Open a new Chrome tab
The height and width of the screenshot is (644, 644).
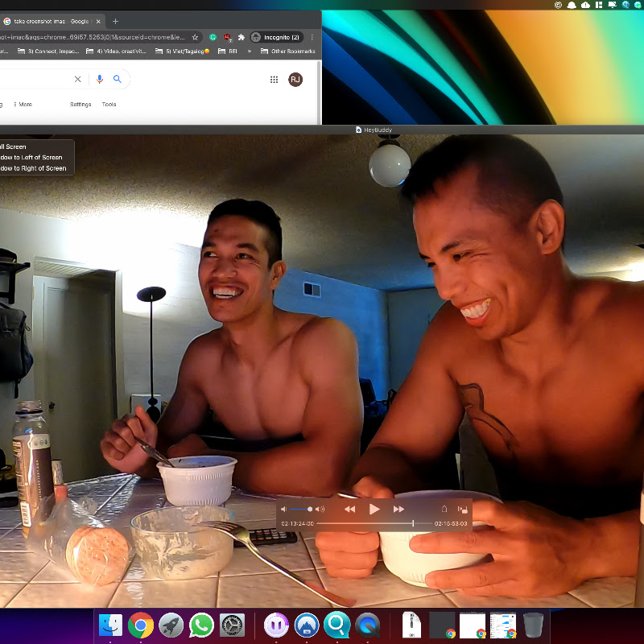(x=115, y=22)
